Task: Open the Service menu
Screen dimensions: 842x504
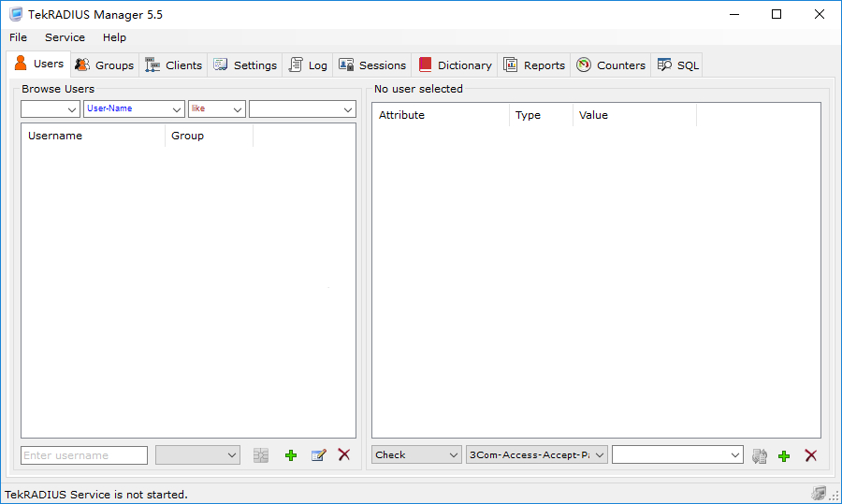Action: click(65, 37)
